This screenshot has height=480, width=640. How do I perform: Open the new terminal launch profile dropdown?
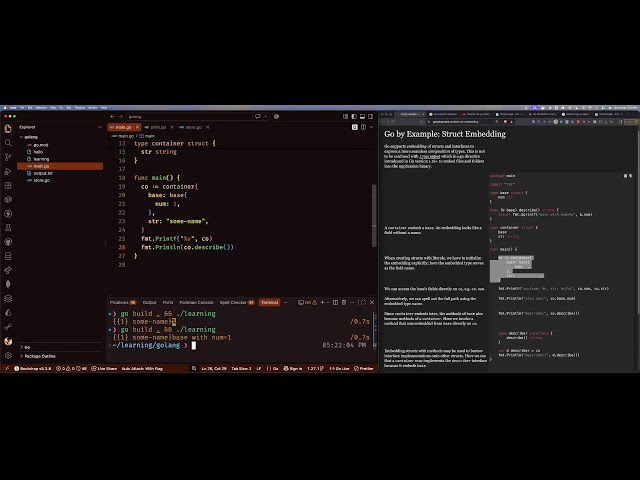click(328, 302)
